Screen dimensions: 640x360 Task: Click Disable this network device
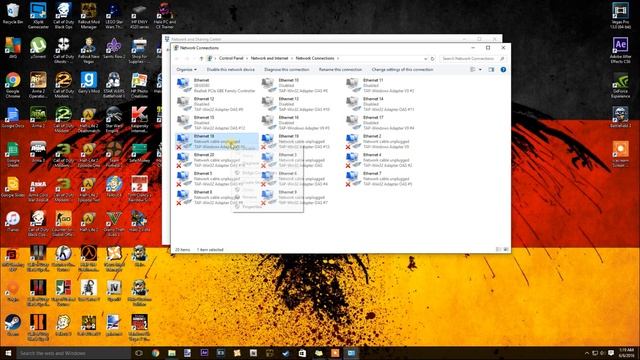pyautogui.click(x=231, y=70)
